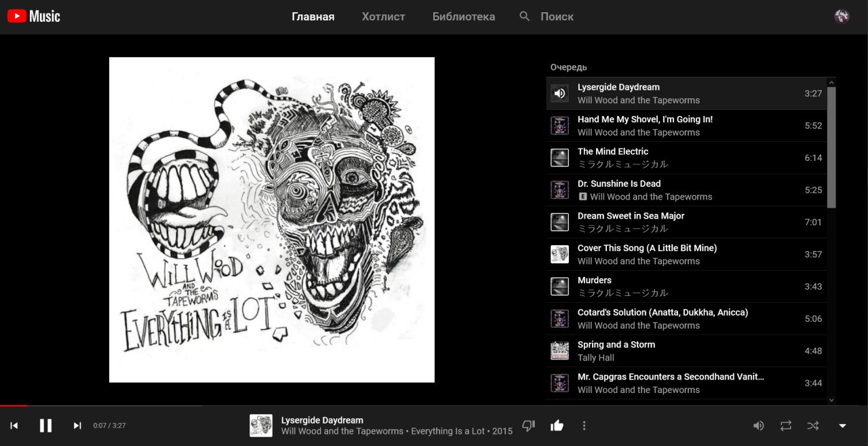Open the three-dot more actions menu
This screenshot has width=868, height=446.
tap(584, 426)
